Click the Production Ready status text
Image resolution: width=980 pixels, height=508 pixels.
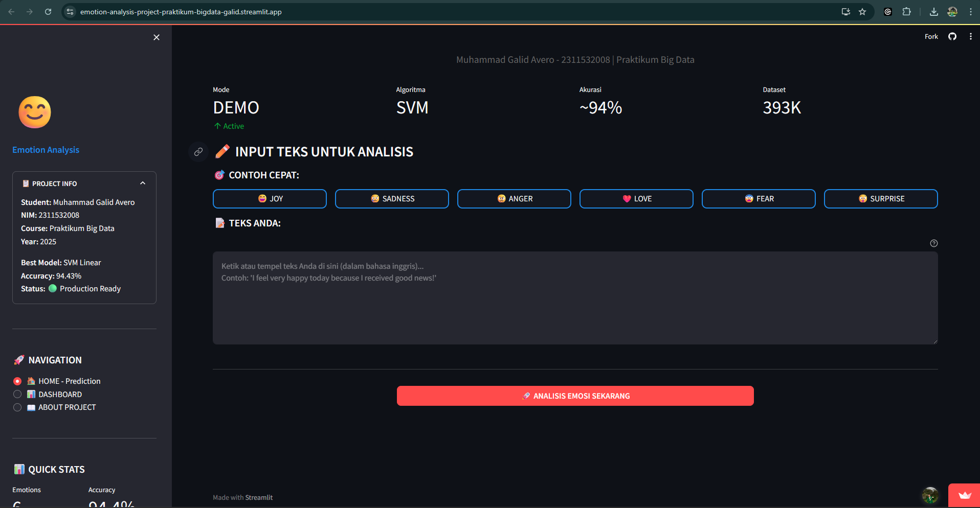[90, 289]
